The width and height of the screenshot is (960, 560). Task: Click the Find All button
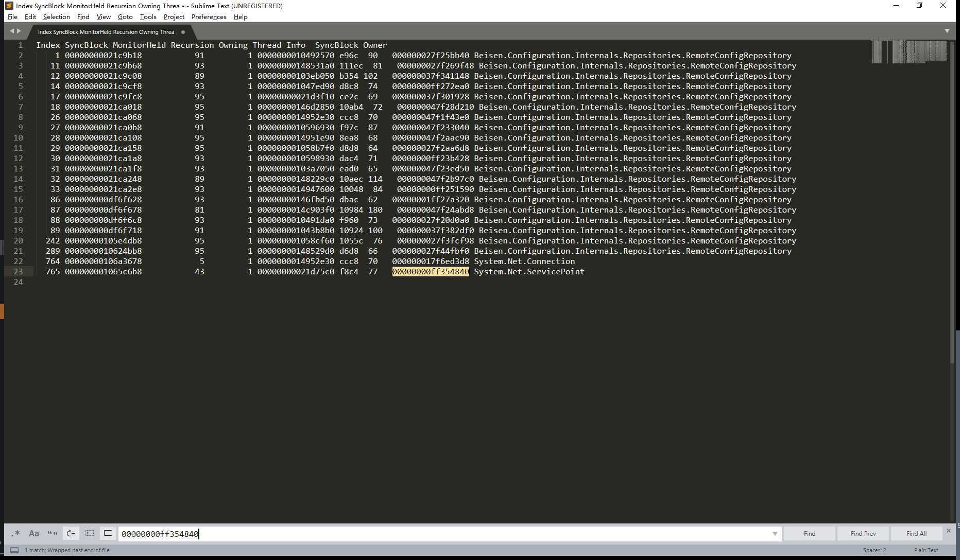point(916,534)
